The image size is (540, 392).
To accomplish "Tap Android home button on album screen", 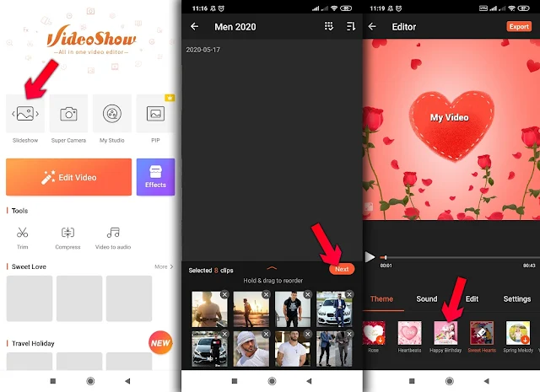I will [272, 381].
